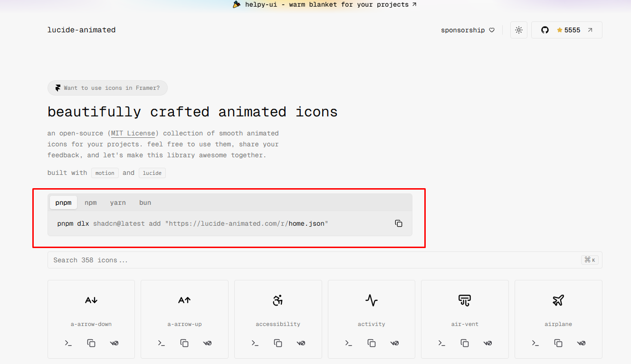Open activity icon in v0
This screenshot has width=631, height=364.
pos(394,343)
